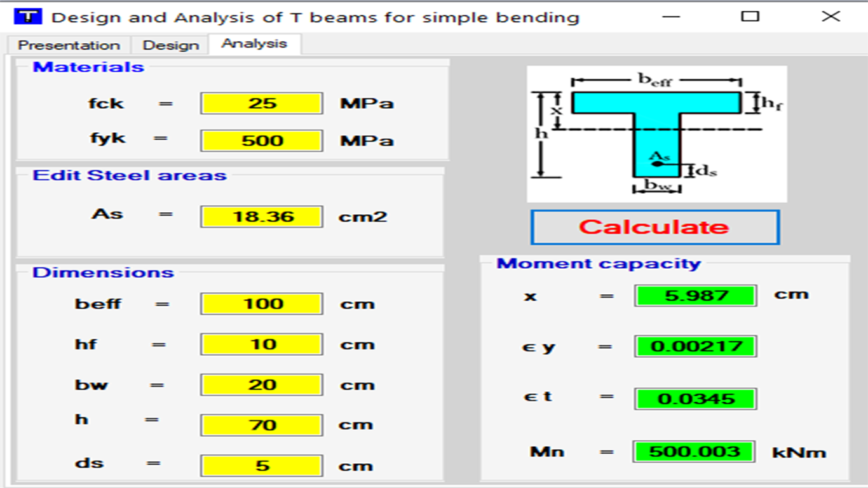Switch to the Design tab
The height and width of the screenshot is (488, 868).
(x=170, y=45)
